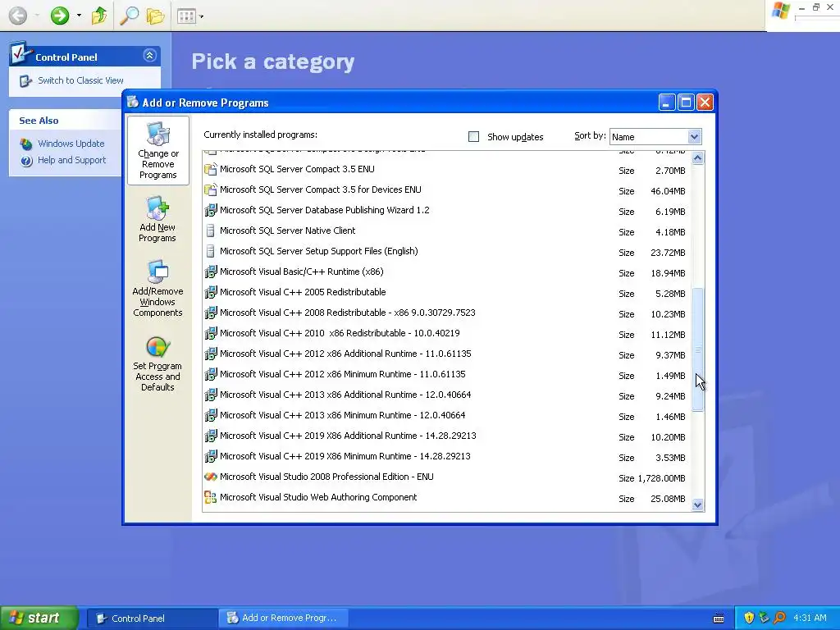Enable the Show updates checkbox

[473, 137]
